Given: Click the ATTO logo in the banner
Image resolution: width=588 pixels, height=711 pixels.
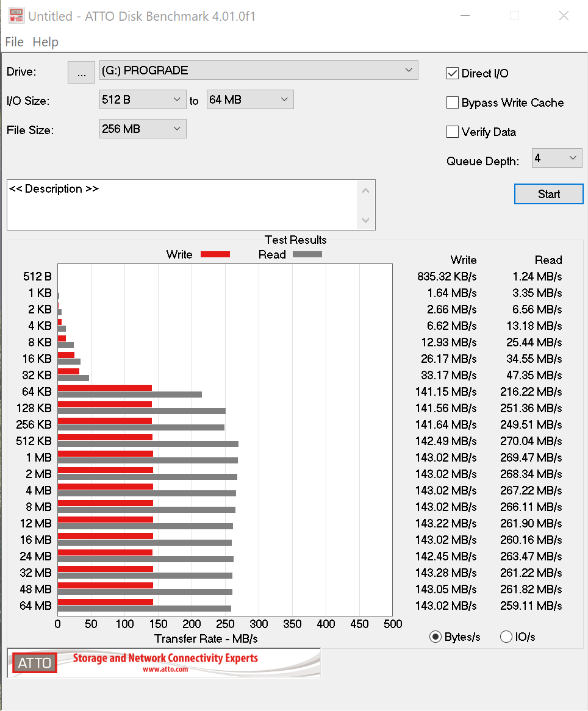Looking at the screenshot, I should tap(35, 663).
